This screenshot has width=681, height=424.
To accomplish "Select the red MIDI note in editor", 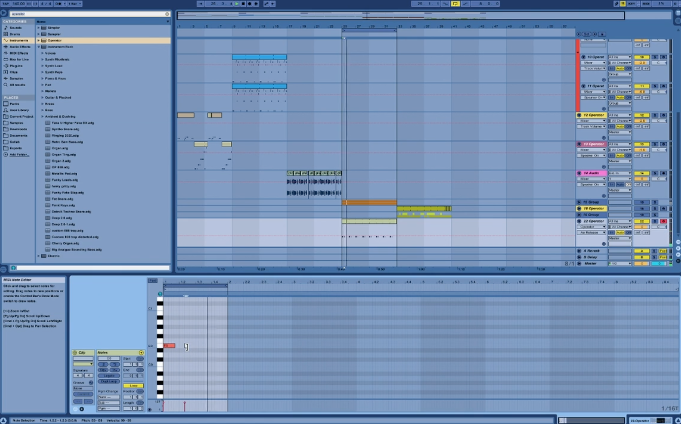I will pos(169,346).
